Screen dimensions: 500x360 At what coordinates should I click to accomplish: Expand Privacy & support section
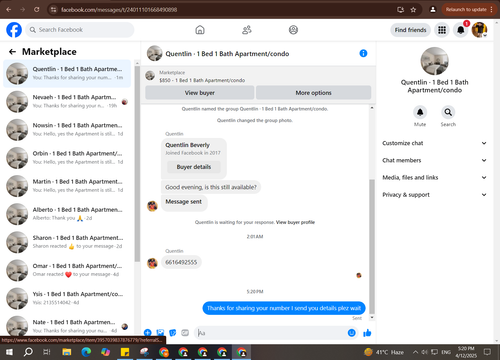pos(435,195)
